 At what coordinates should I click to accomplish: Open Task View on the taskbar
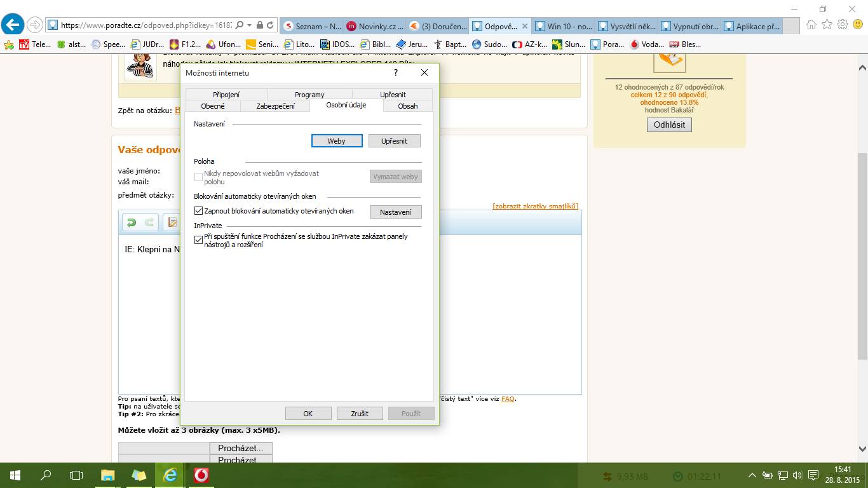76,475
